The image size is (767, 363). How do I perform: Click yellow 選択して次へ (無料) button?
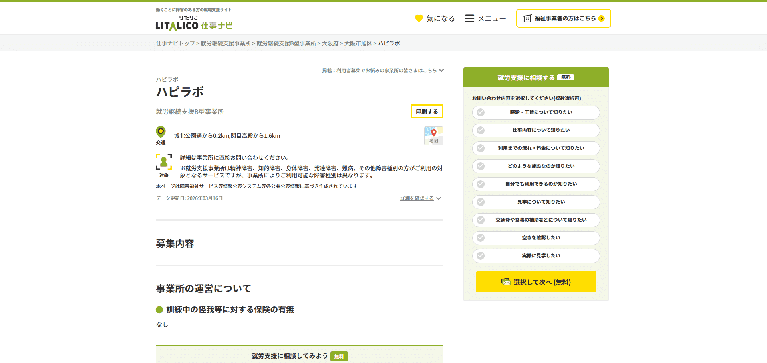(x=536, y=282)
